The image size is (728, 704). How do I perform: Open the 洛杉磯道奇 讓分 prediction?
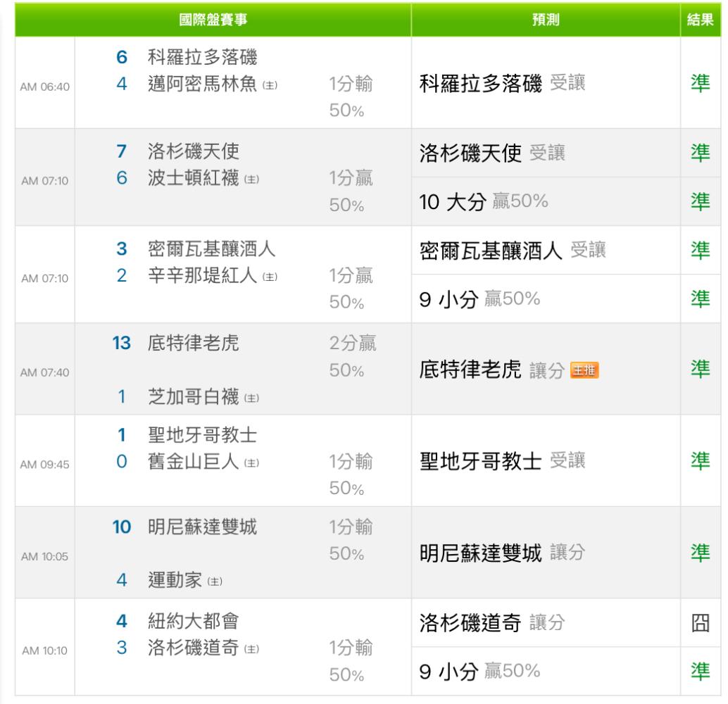(492, 623)
